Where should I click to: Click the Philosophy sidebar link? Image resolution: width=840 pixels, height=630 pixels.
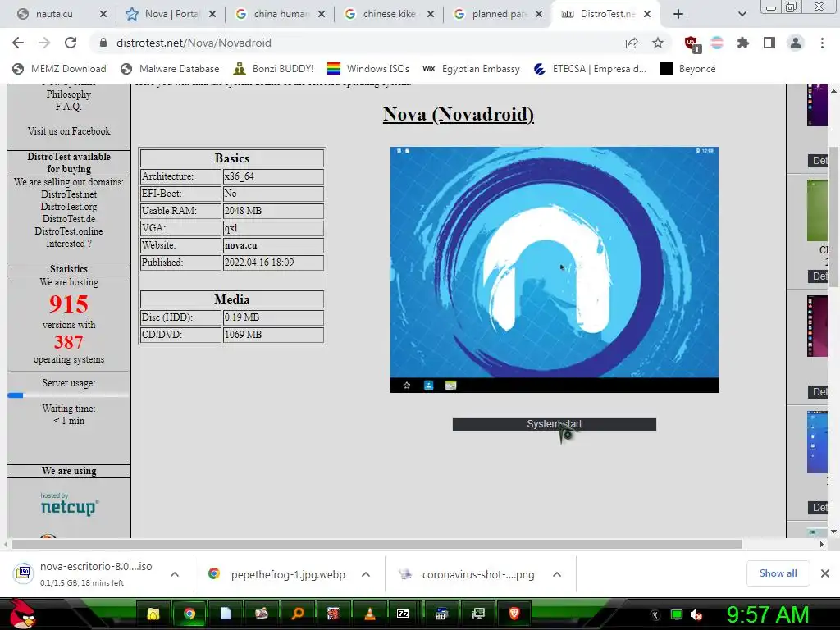69,94
